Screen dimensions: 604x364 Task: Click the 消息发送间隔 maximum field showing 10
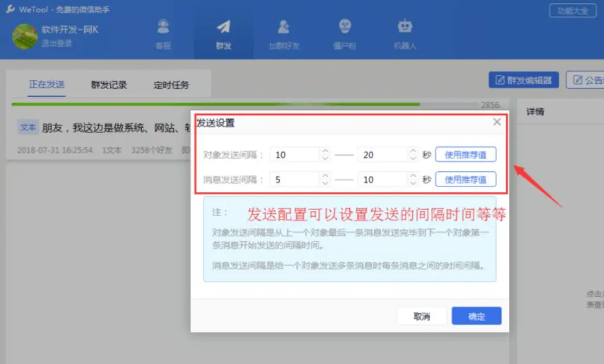pos(382,179)
